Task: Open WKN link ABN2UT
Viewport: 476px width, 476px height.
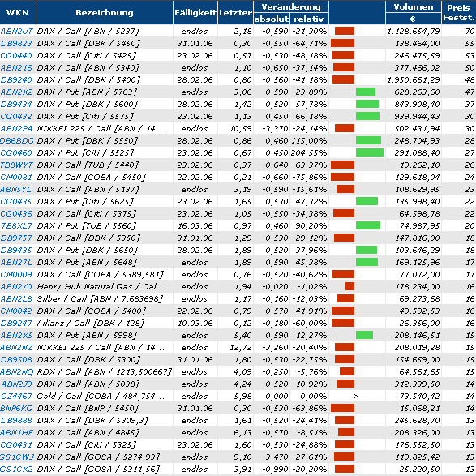Action: point(17,32)
